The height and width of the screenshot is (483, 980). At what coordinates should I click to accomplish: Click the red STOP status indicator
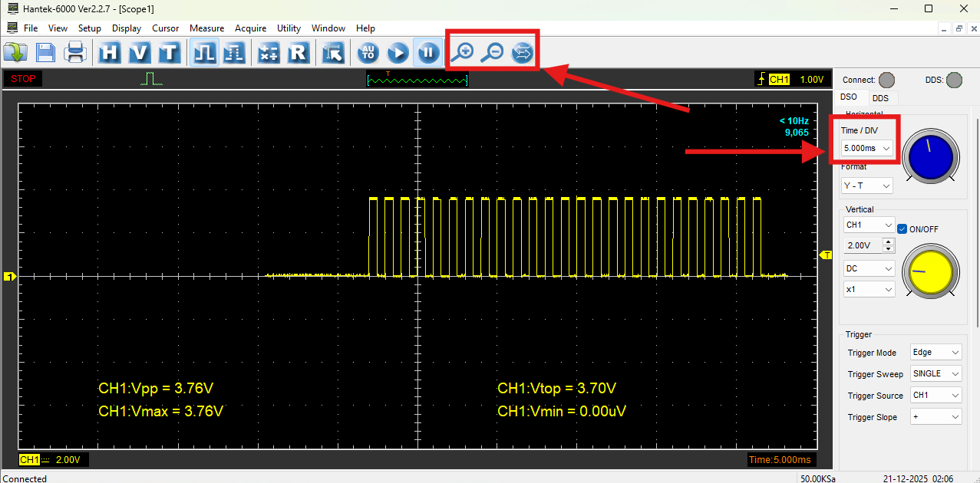23,79
